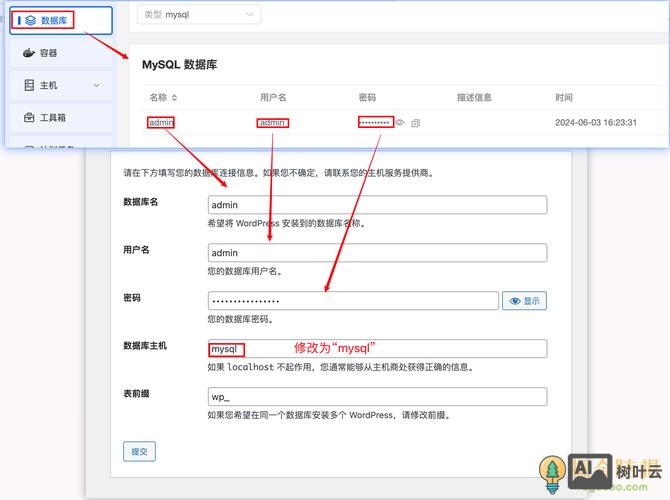Open the 主机 sidebar menu item
Viewport: 670px width, 500px height.
61,85
